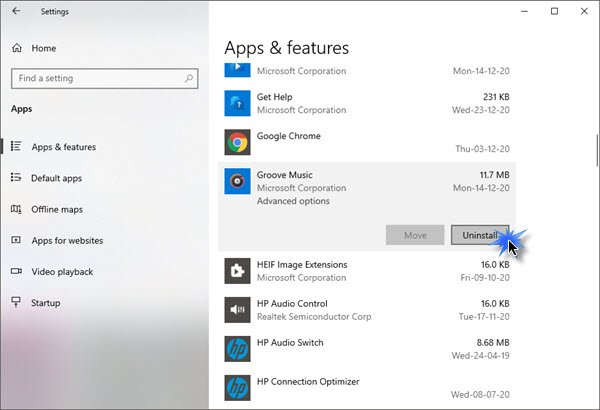Click the Thu-03-12-20 date
The height and width of the screenshot is (410, 600).
coord(482,149)
